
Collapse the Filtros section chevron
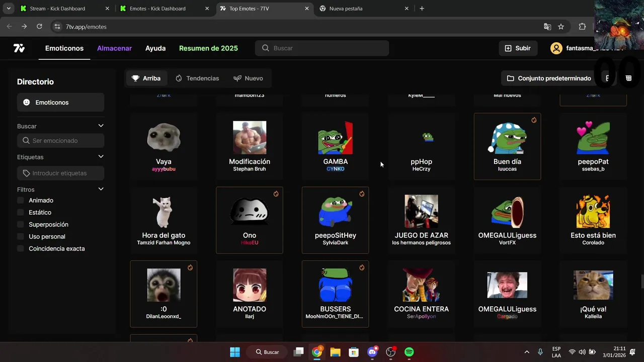(101, 189)
